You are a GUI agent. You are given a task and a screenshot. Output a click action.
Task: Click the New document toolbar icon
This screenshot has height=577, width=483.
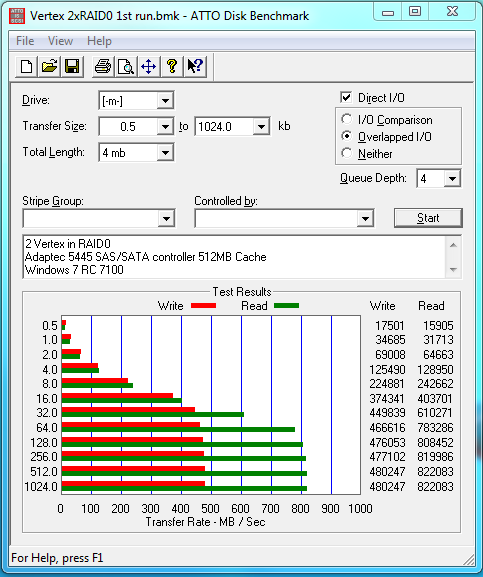[x=26, y=67]
